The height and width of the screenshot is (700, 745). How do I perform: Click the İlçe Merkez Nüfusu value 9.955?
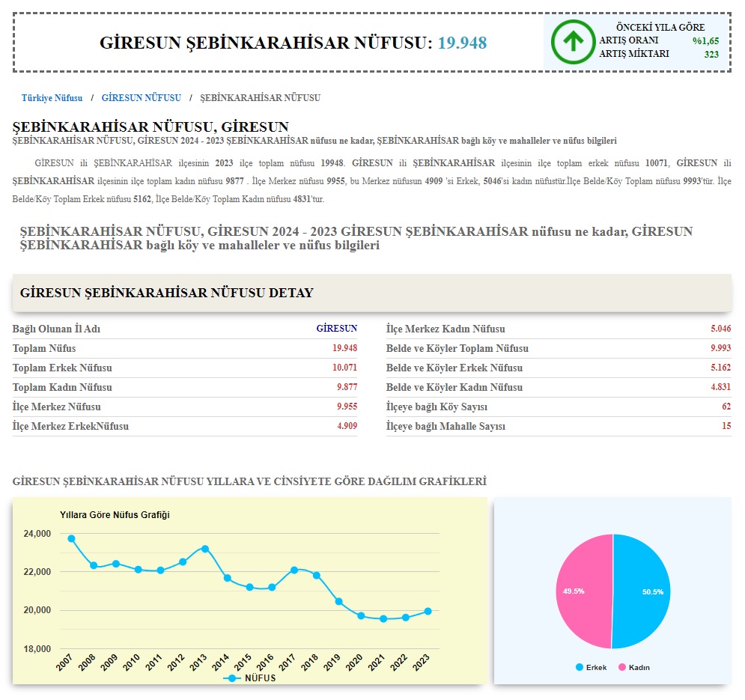tap(347, 407)
